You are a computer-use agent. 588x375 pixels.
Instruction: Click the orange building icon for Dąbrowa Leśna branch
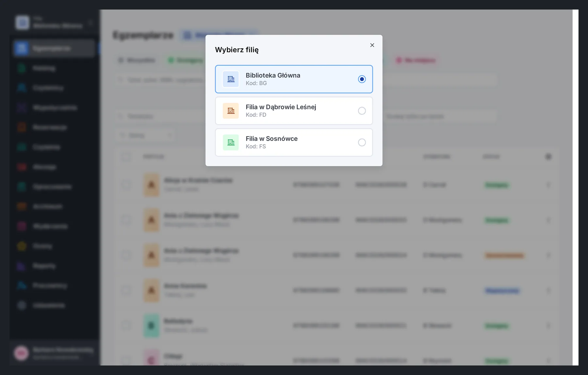click(231, 111)
